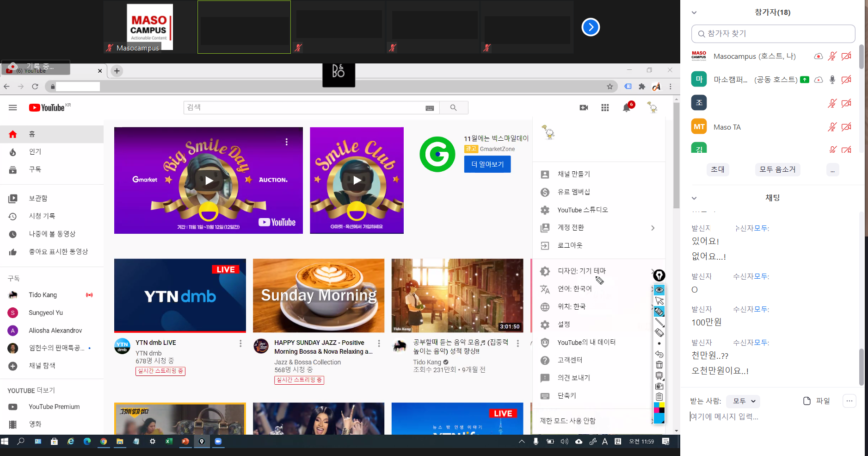Viewport: 868px width, 456px height.
Task: Open the color palette swatch in annotation toolbar
Action: [x=659, y=412]
